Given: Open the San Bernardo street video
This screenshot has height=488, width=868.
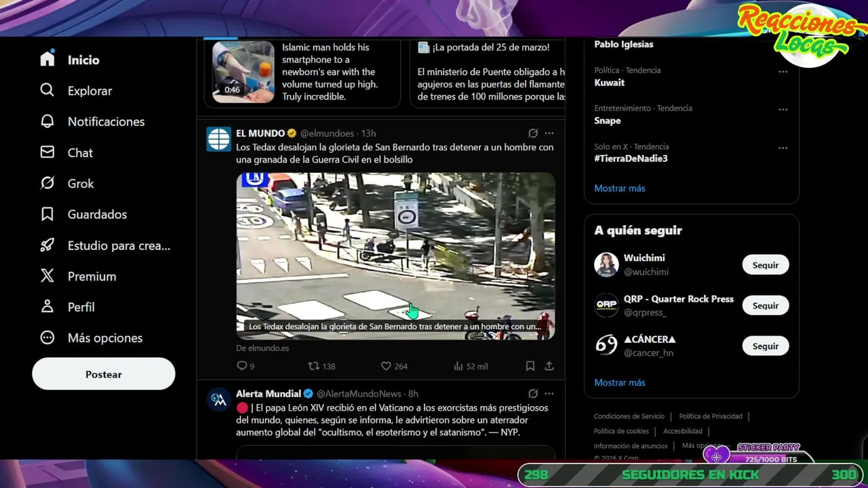Looking at the screenshot, I should coord(395,256).
